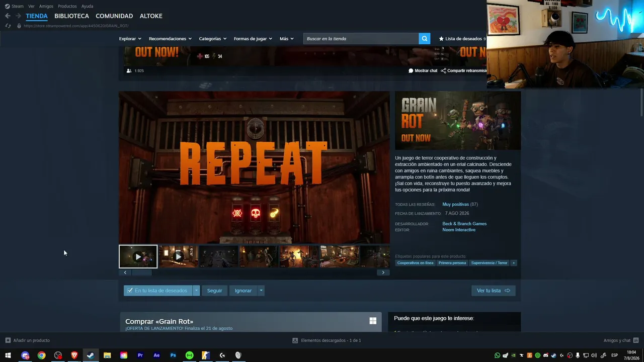Launch Photoshop from the taskbar
This screenshot has height=362, width=644.
click(173, 355)
